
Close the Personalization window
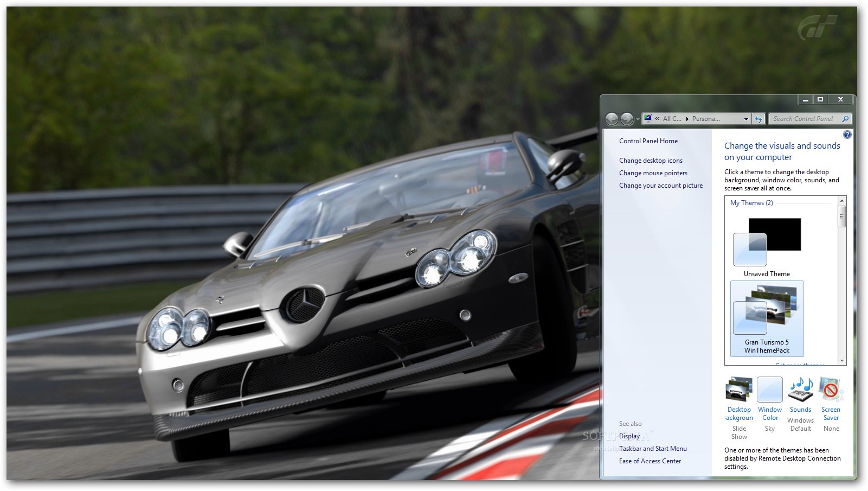[840, 100]
